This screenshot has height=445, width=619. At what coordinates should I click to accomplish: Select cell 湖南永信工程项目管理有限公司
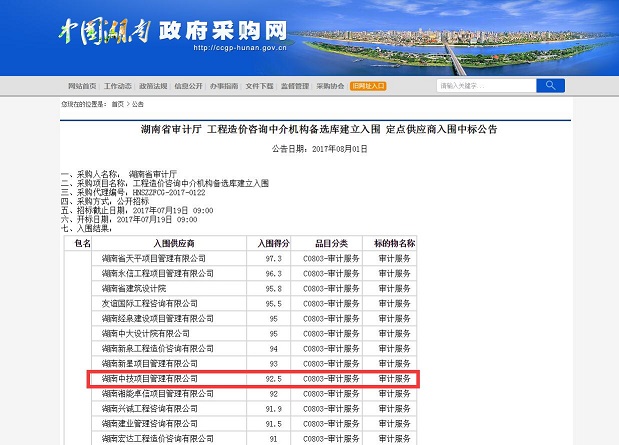pyautogui.click(x=158, y=274)
